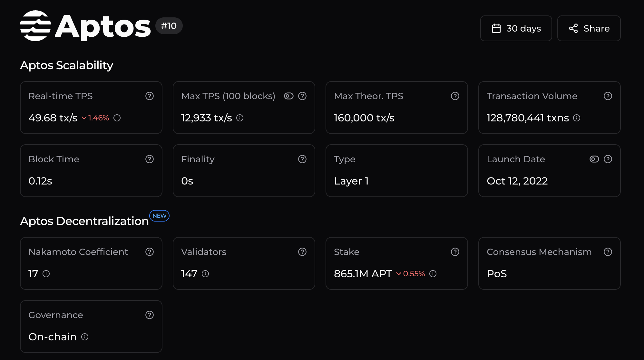The width and height of the screenshot is (644, 360).
Task: Select the PoS consensus value
Action: coord(497,274)
